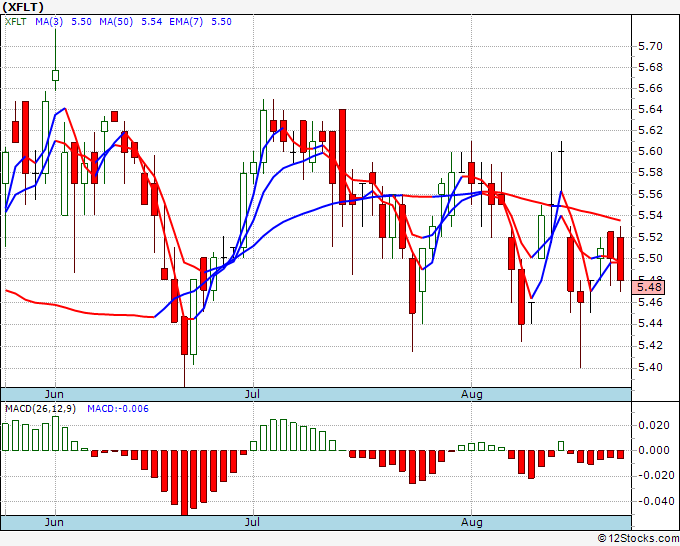The width and height of the screenshot is (680, 546).
Task: Select Jul on the MACD panel time axis
Action: pyautogui.click(x=252, y=522)
